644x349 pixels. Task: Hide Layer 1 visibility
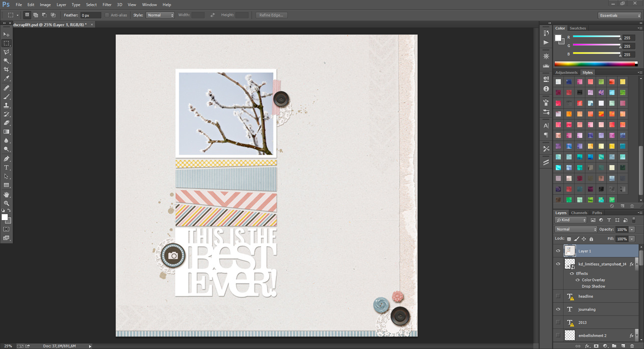point(558,251)
